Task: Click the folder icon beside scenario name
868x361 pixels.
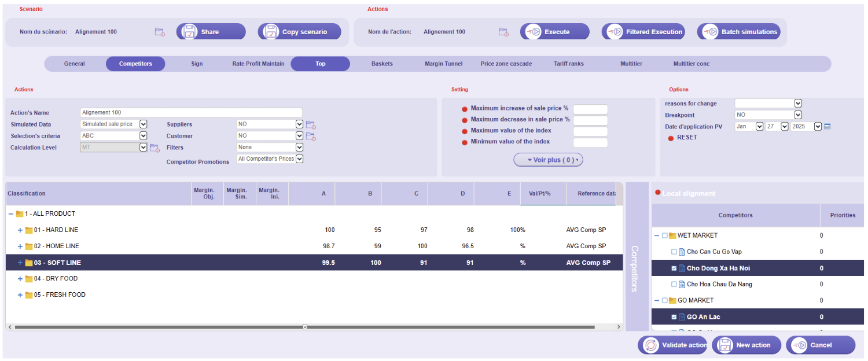Action: click(160, 32)
